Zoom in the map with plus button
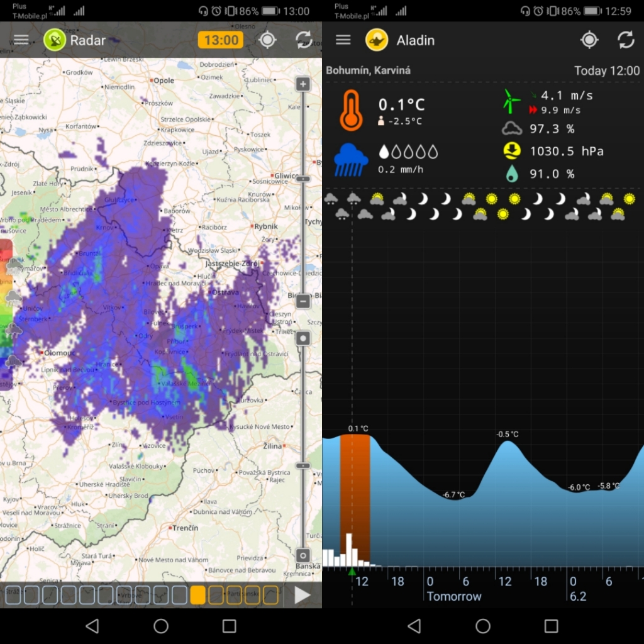Image resolution: width=644 pixels, height=644 pixels. click(303, 84)
